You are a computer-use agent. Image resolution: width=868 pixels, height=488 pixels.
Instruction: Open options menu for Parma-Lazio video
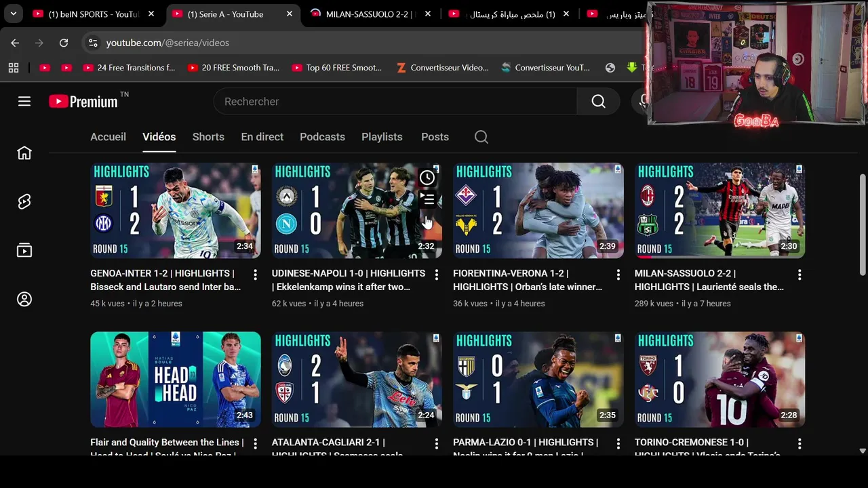(x=618, y=443)
